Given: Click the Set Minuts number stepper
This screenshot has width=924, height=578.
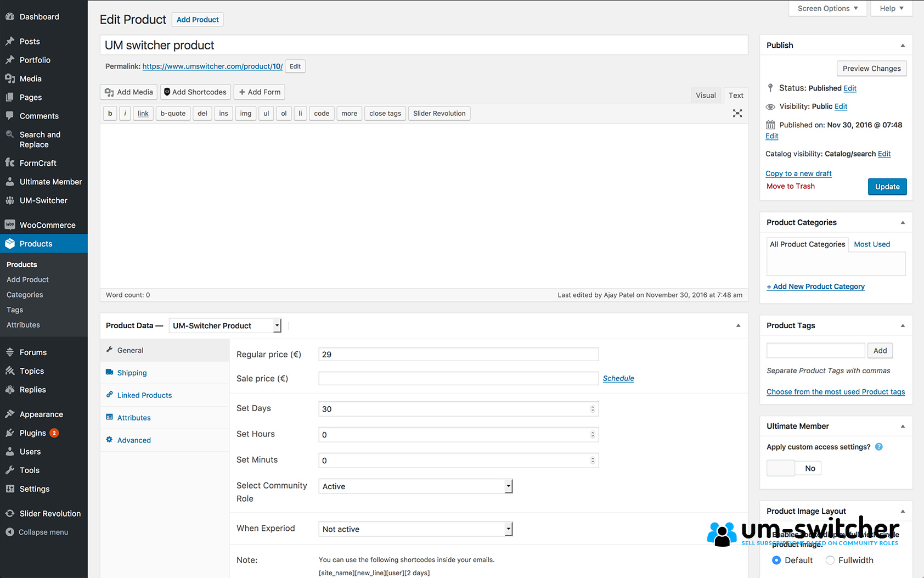Looking at the screenshot, I should point(593,461).
